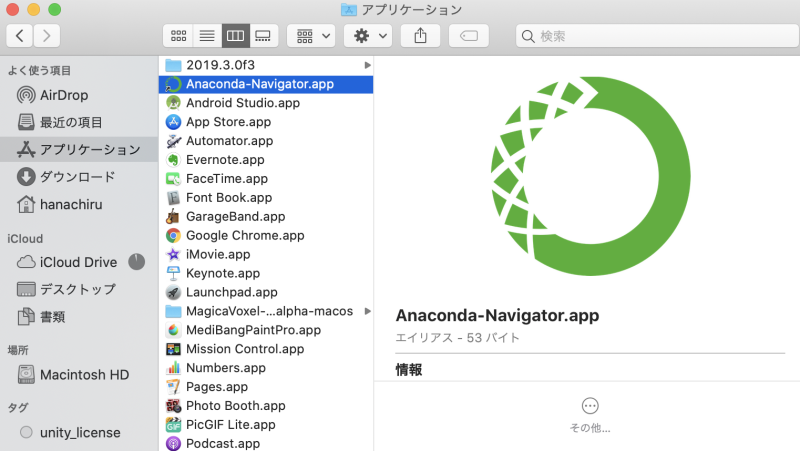The height and width of the screenshot is (451, 800).
Task: Select アプリケーション in the sidebar
Action: pyautogui.click(x=79, y=149)
